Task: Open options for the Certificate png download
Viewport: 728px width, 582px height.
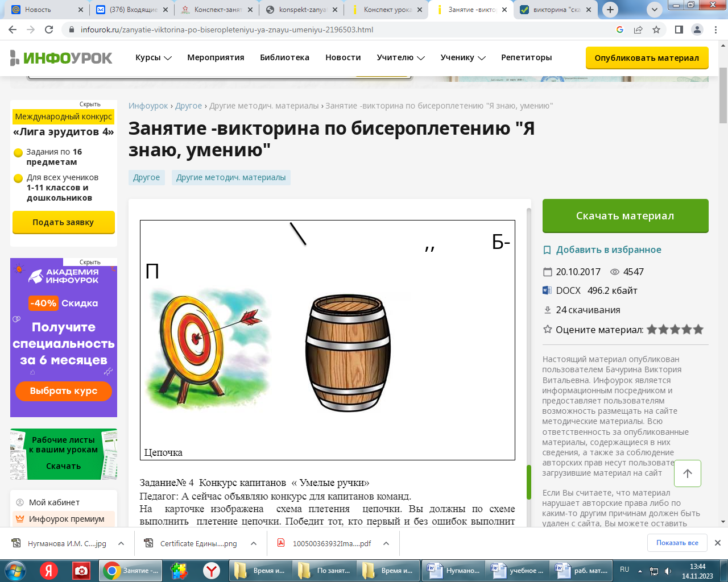Action: tap(254, 543)
